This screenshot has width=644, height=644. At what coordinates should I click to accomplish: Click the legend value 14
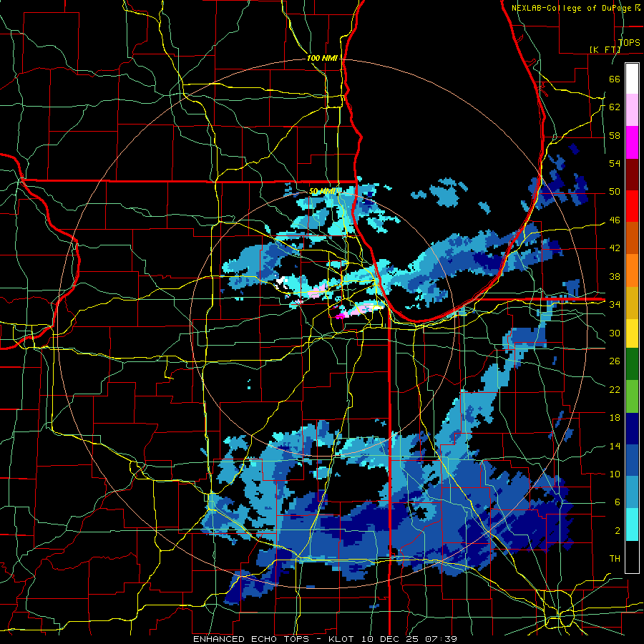coord(615,446)
